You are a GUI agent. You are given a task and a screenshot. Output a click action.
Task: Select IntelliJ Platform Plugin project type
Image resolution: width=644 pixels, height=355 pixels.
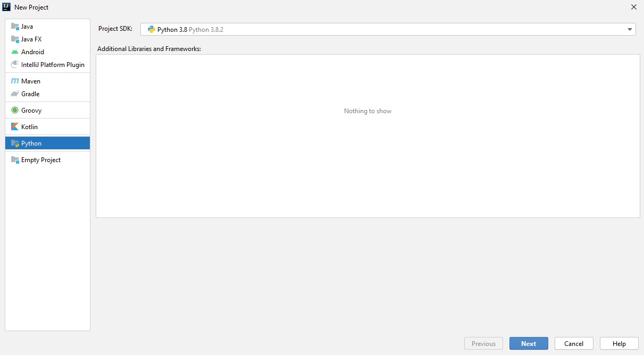click(47, 64)
